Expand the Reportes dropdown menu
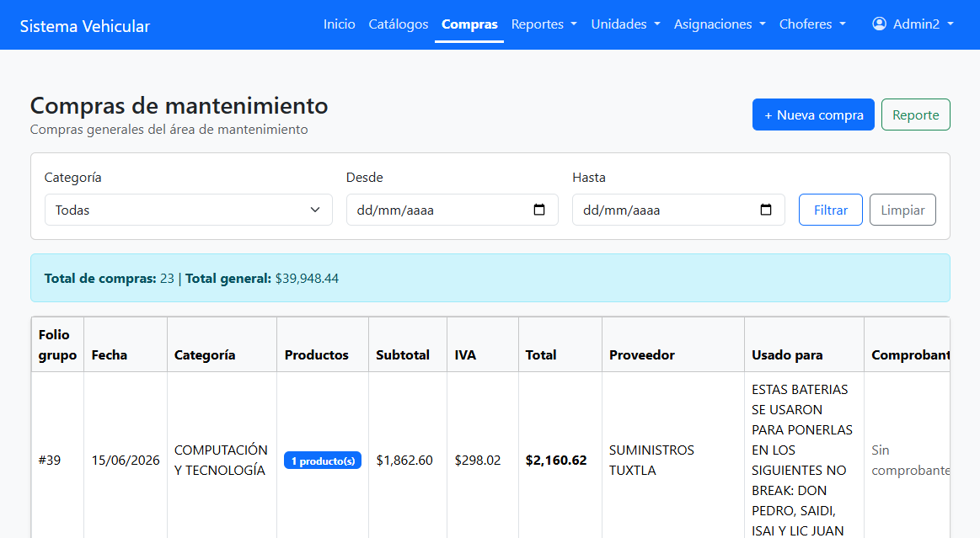 click(544, 24)
